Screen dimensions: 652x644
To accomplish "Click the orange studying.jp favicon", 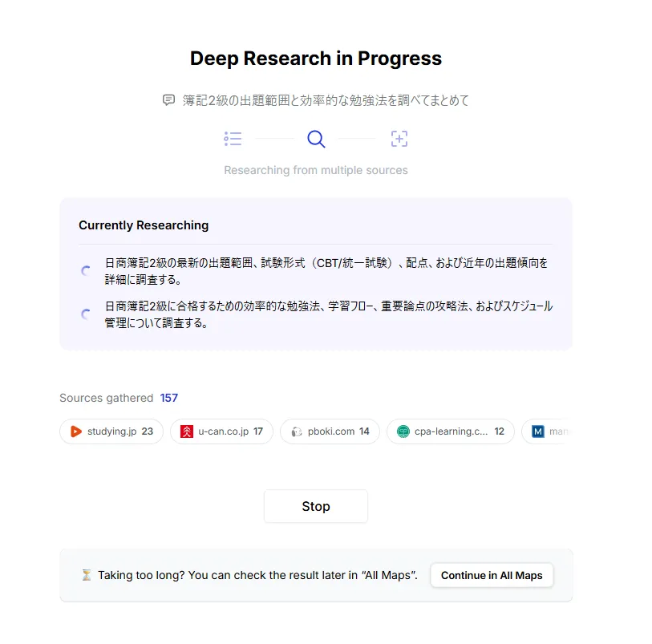I will pos(76,431).
